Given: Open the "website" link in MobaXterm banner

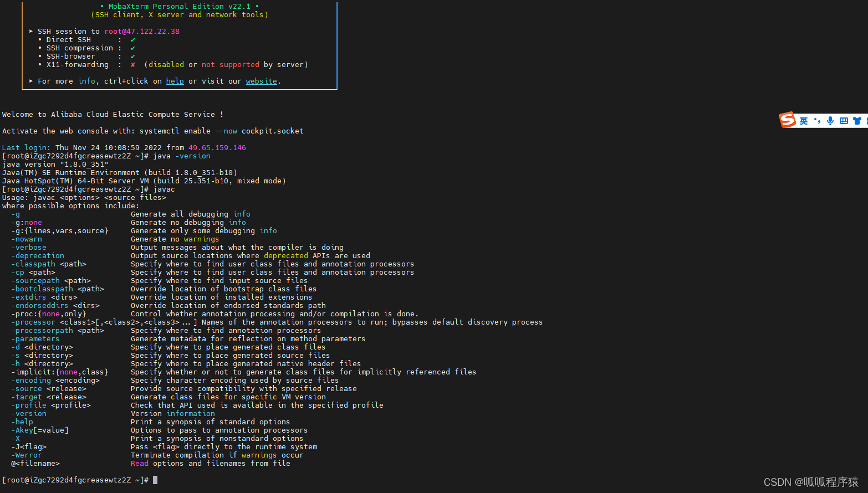Looking at the screenshot, I should 262,81.
